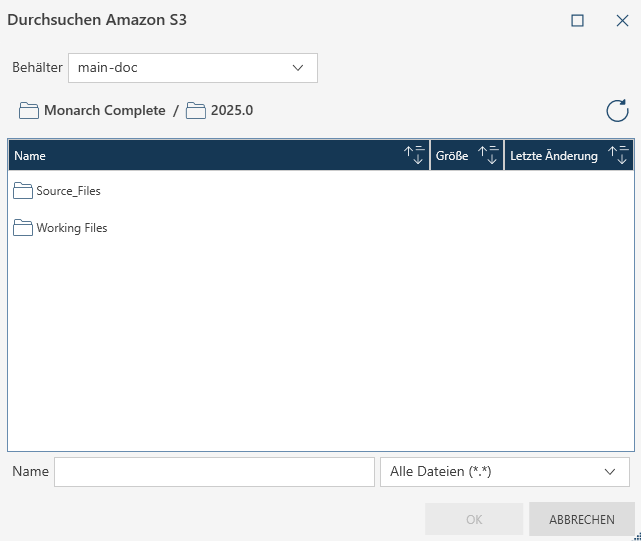Navigate to Monarch Complete breadcrumb
641x541 pixels.
104,110
